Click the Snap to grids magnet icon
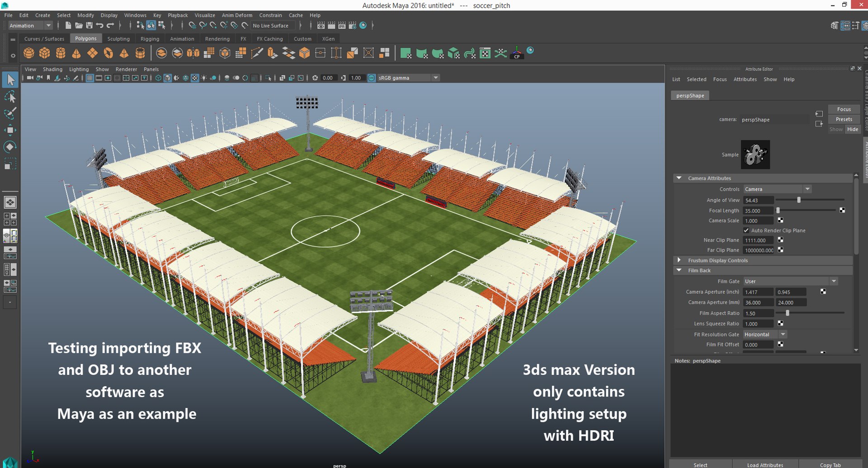Screen dimensions: 868x468 pyautogui.click(x=192, y=26)
